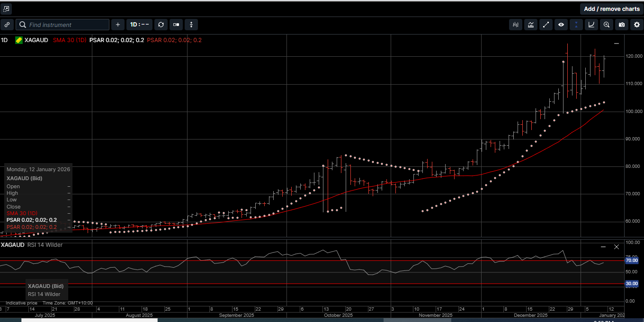Click the plus add instrument button

point(118,25)
